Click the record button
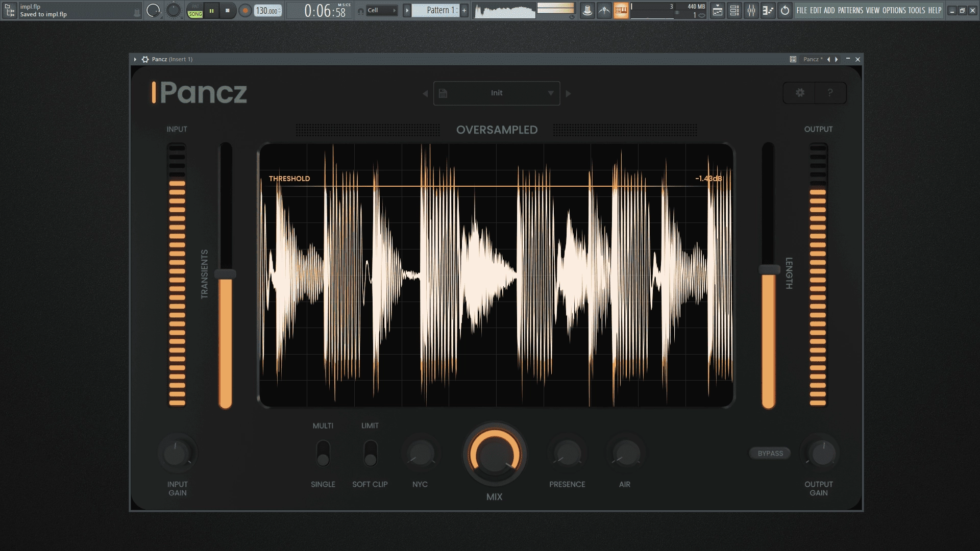Image resolution: width=980 pixels, height=551 pixels. point(245,10)
